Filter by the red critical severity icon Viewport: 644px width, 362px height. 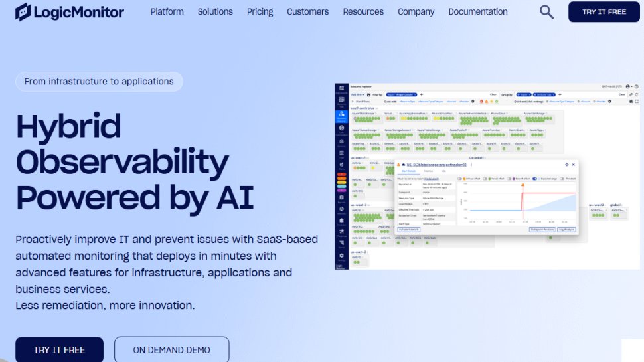[481, 102]
